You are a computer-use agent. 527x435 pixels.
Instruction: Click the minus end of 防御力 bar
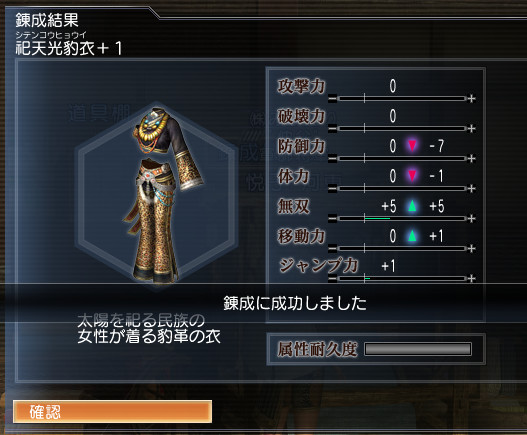(332, 158)
